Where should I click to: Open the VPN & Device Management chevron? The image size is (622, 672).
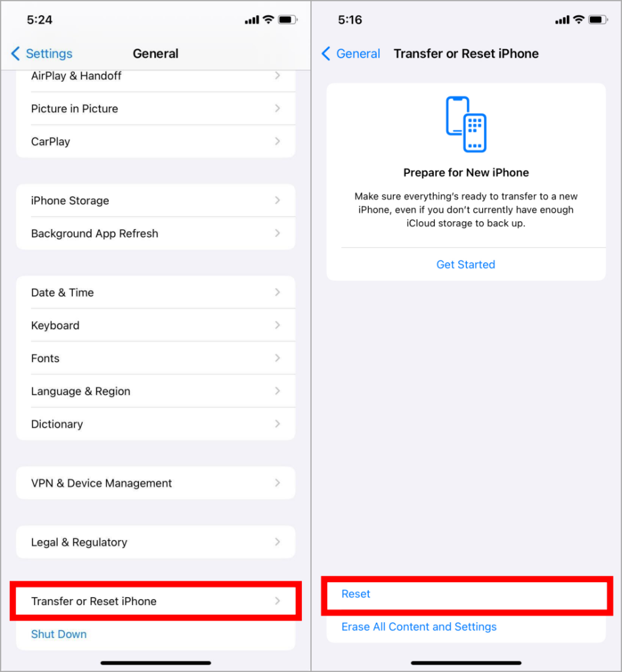coord(278,483)
